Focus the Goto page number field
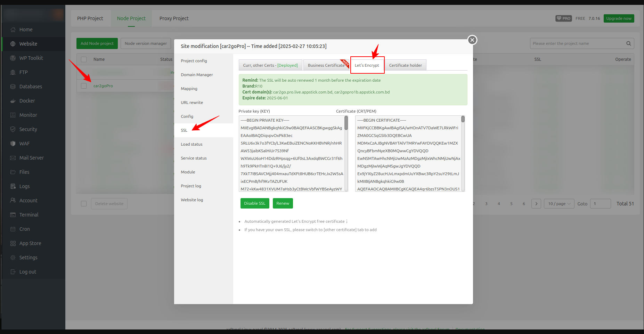 pos(601,204)
